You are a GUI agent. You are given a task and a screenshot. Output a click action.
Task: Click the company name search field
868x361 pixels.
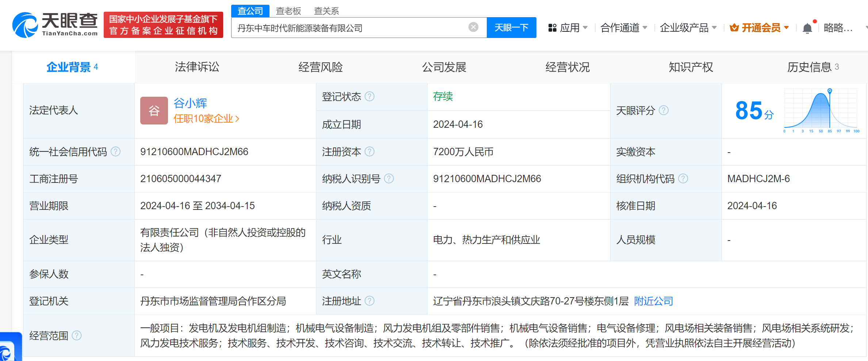(351, 28)
